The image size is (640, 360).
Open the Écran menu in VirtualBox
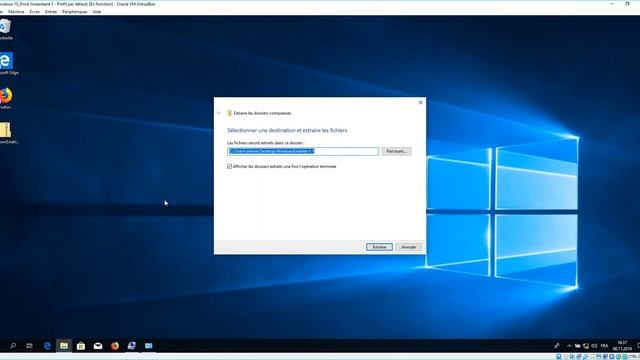tap(35, 12)
